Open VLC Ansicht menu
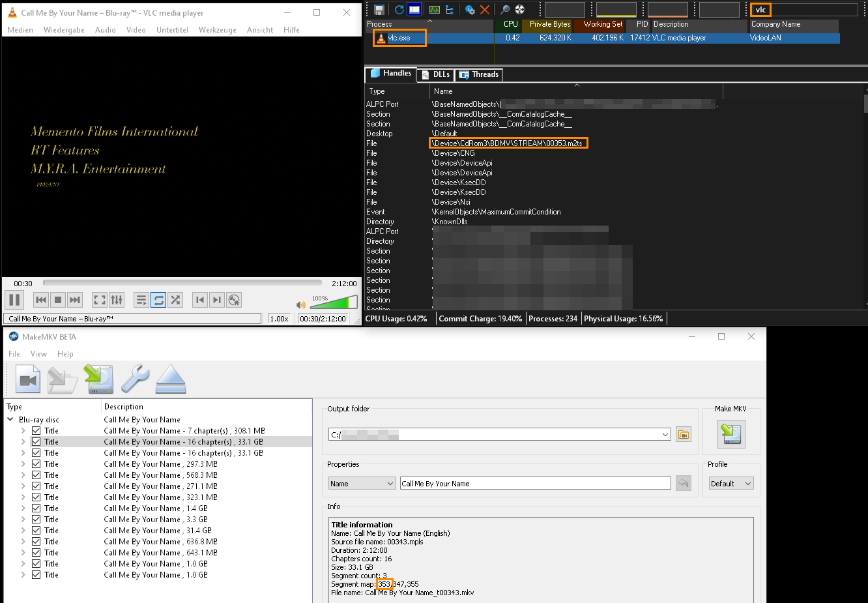 click(260, 30)
